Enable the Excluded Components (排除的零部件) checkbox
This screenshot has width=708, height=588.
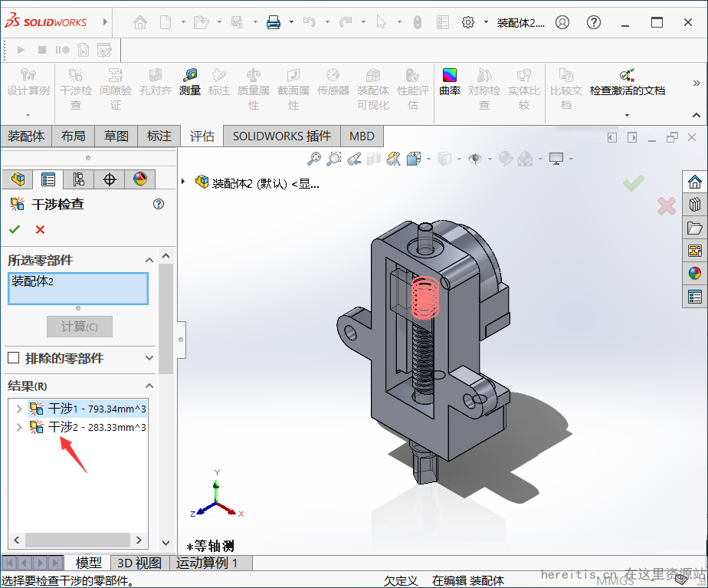(x=14, y=358)
